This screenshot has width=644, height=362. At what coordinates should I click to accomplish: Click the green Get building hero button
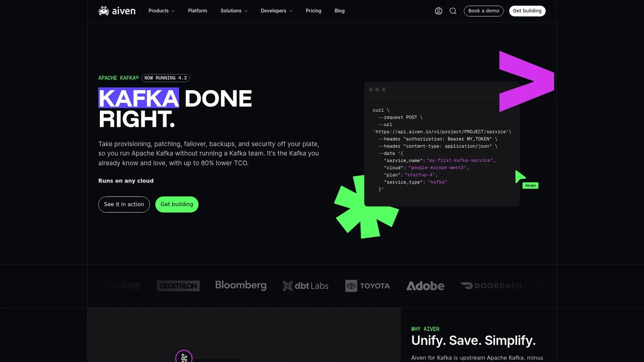click(177, 205)
